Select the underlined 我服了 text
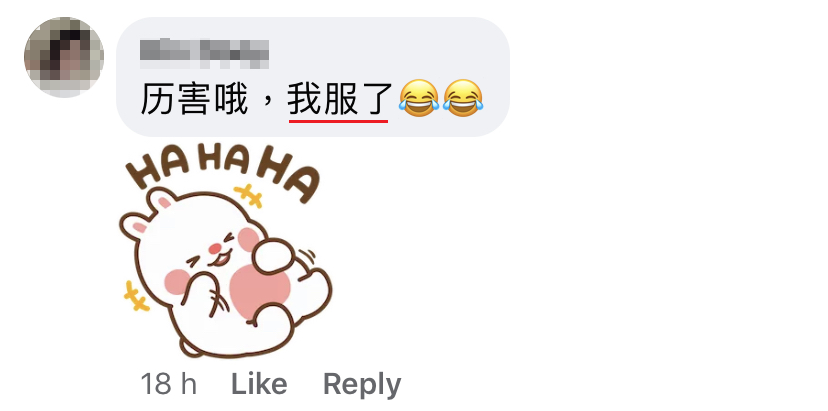This screenshot has width=828, height=411. click(339, 99)
